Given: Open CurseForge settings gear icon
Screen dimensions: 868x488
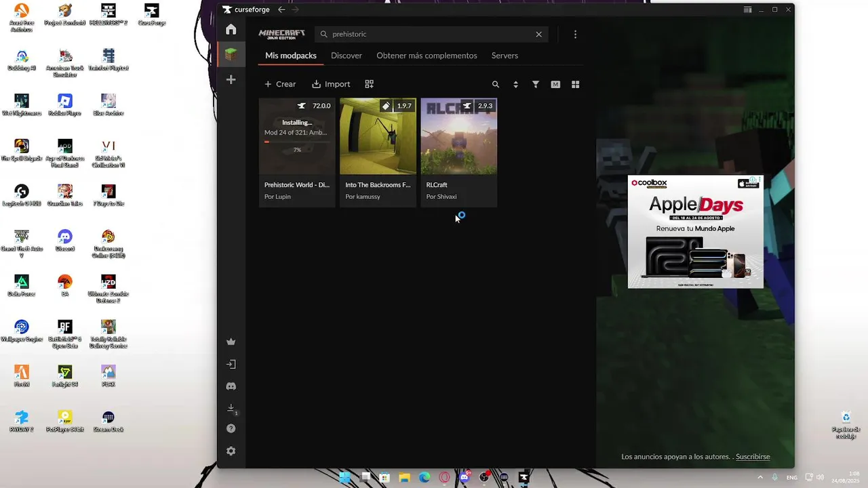Looking at the screenshot, I should (231, 451).
